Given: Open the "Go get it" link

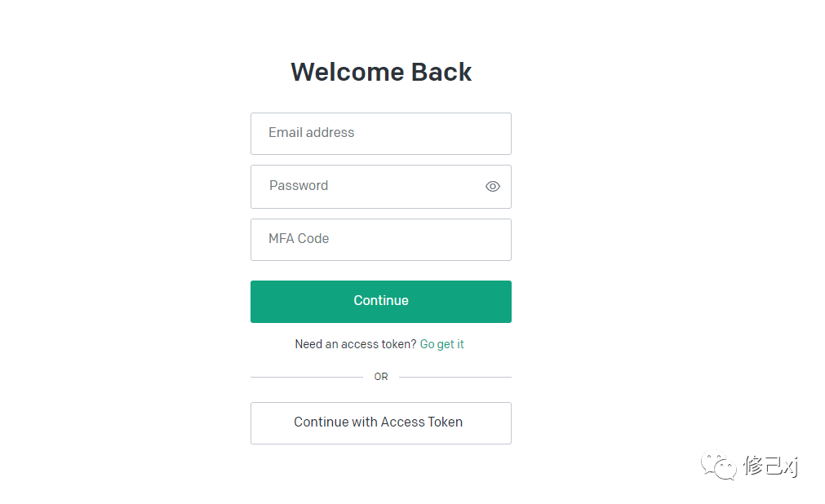Looking at the screenshot, I should pos(442,345).
